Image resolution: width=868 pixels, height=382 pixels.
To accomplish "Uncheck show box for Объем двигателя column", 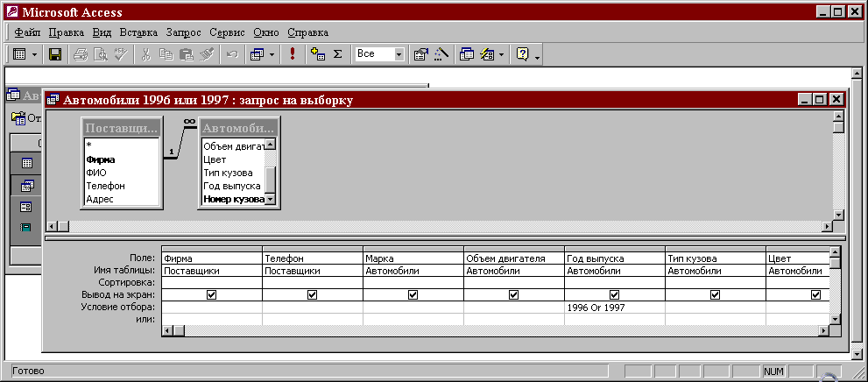I will (x=514, y=295).
